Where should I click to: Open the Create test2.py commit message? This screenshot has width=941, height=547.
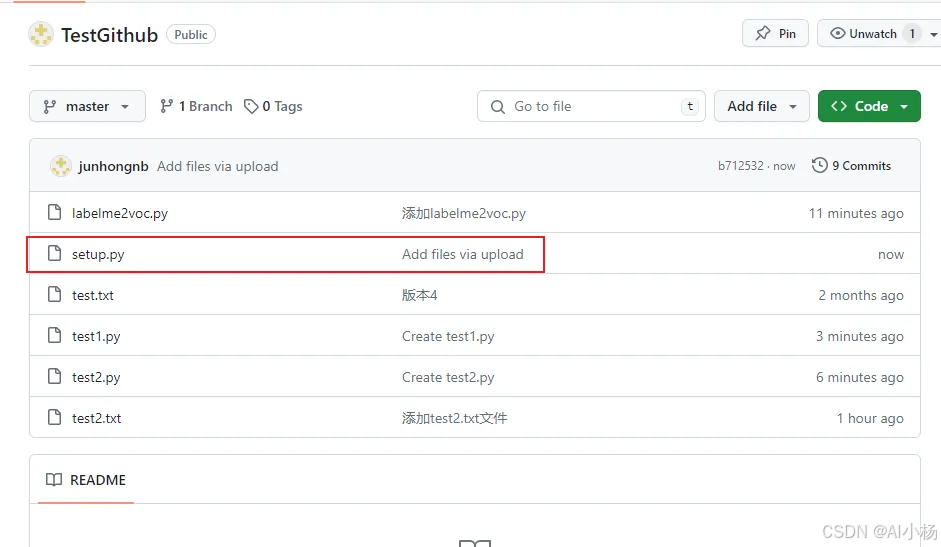(x=448, y=377)
